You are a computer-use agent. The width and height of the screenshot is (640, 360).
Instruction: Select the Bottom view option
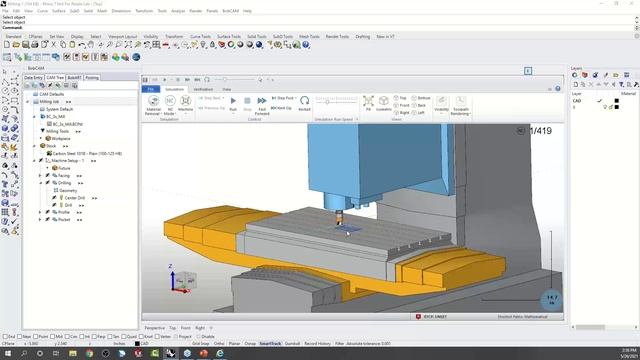[x=421, y=98]
